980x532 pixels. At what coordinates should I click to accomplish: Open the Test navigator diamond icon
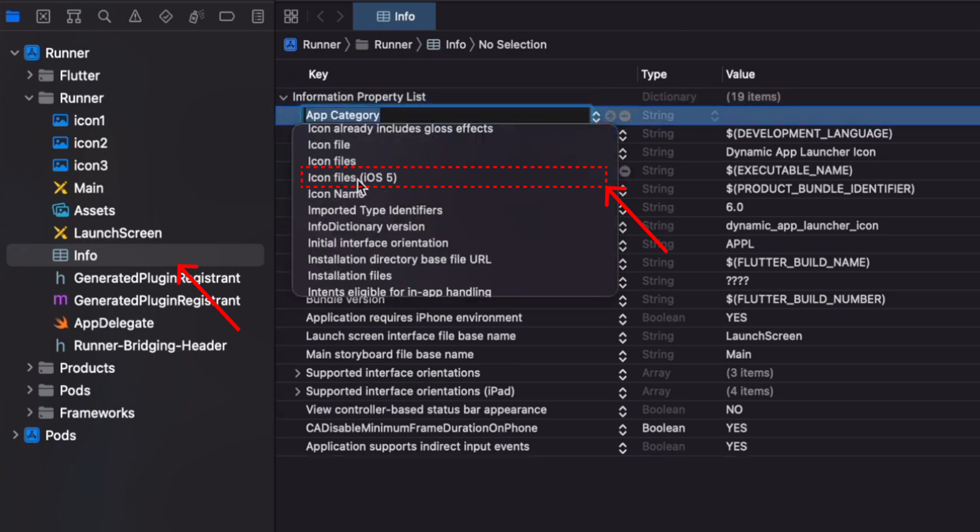(x=166, y=17)
